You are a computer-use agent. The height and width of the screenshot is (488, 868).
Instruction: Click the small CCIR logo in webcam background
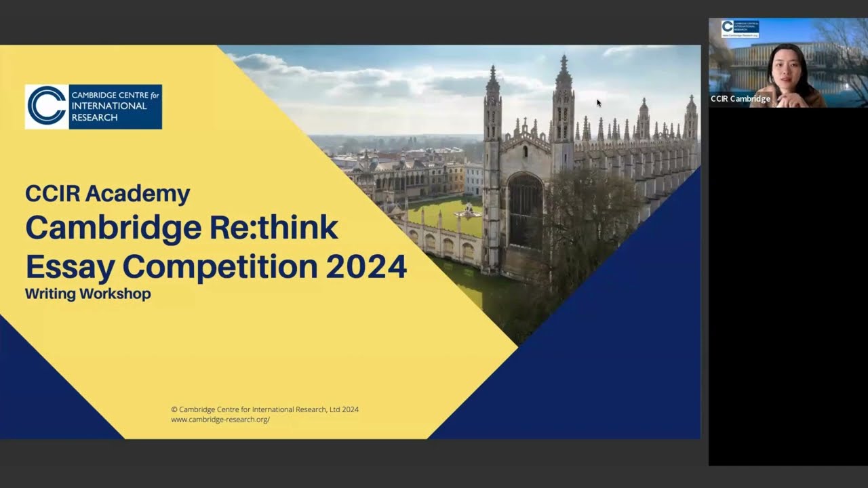(x=740, y=28)
